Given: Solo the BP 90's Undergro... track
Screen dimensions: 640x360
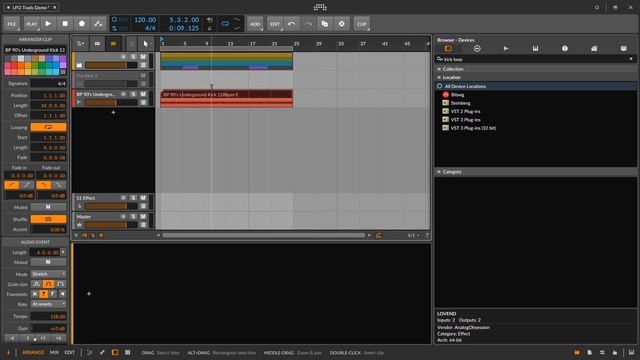Looking at the screenshot, I should (x=133, y=94).
